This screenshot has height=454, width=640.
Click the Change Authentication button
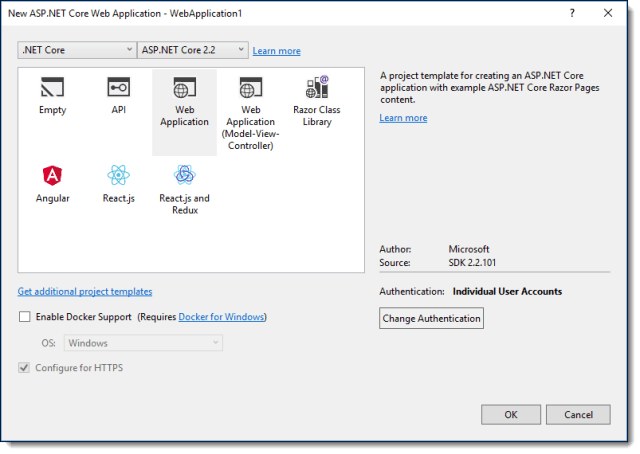[431, 319]
